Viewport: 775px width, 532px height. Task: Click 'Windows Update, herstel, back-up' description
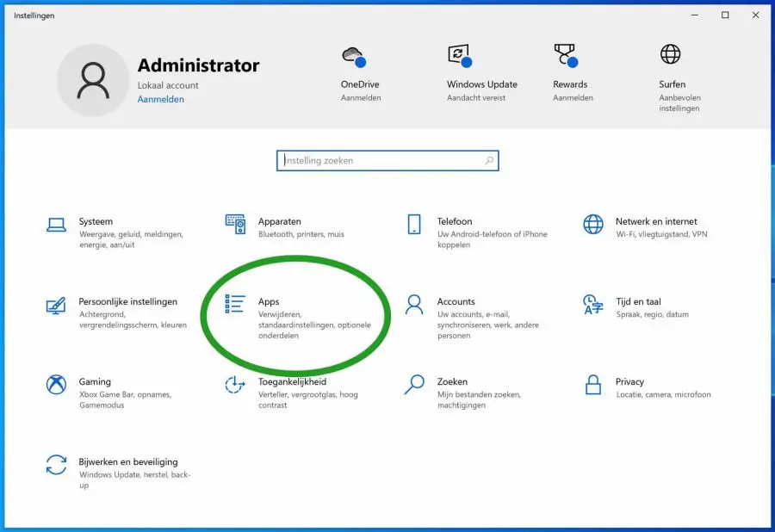click(134, 479)
